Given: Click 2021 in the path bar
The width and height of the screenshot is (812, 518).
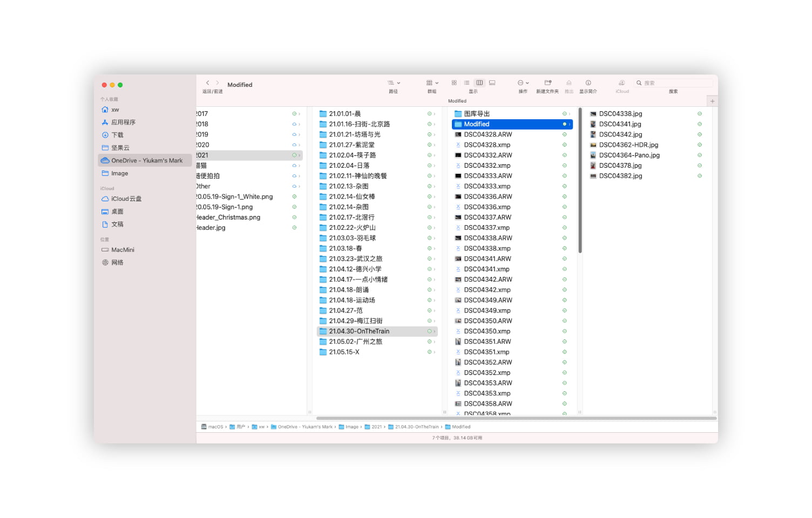Looking at the screenshot, I should 376,427.
